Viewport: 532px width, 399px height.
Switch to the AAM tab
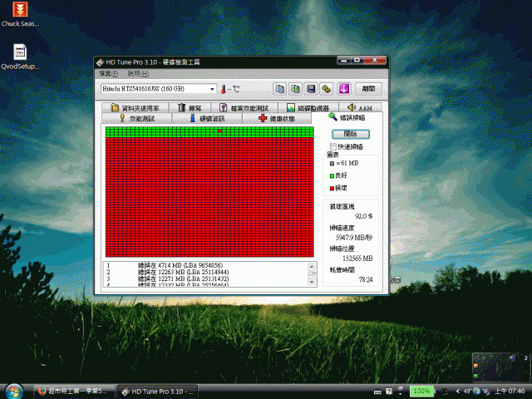tap(360, 108)
